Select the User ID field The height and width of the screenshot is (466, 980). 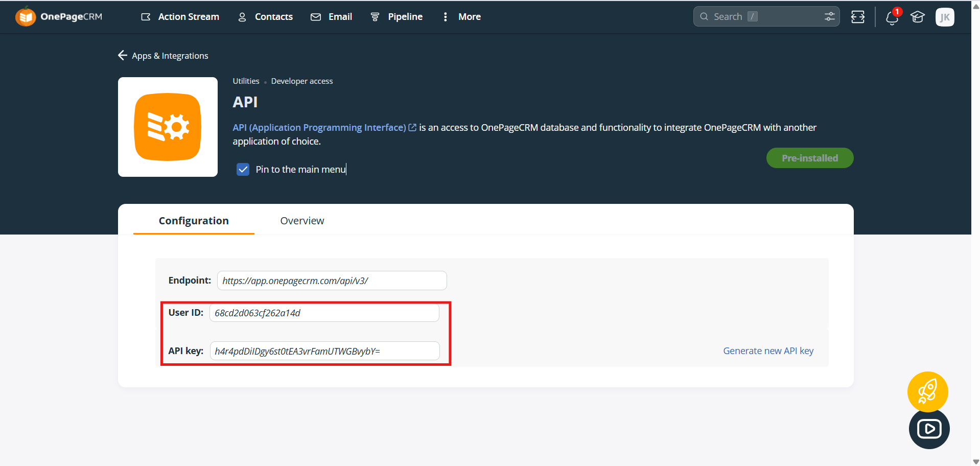(324, 313)
